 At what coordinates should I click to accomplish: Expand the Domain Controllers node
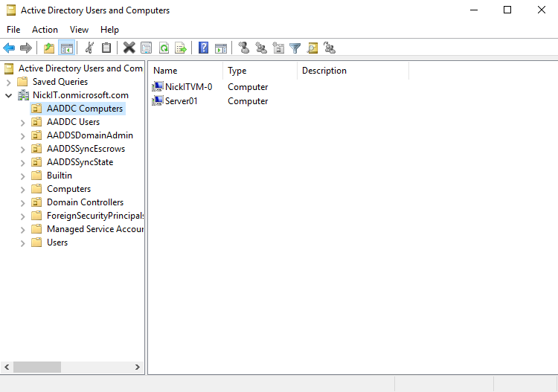23,203
